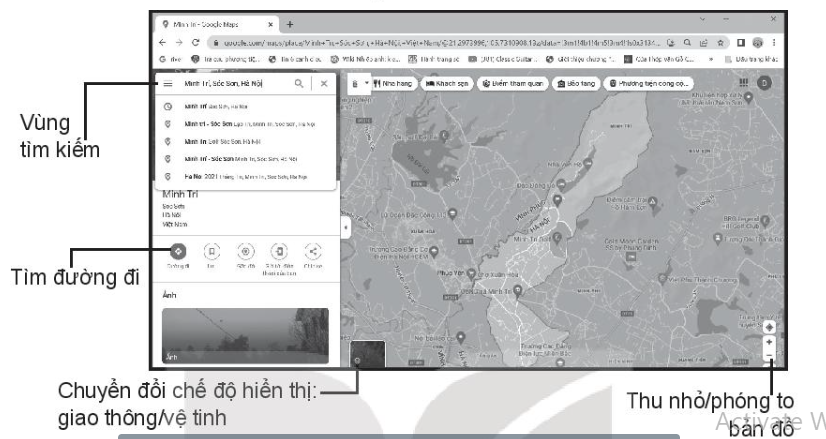The width and height of the screenshot is (826, 439).
Task: Open the dropdown arrow beside the Nhà hàng chip
Action: [366, 84]
